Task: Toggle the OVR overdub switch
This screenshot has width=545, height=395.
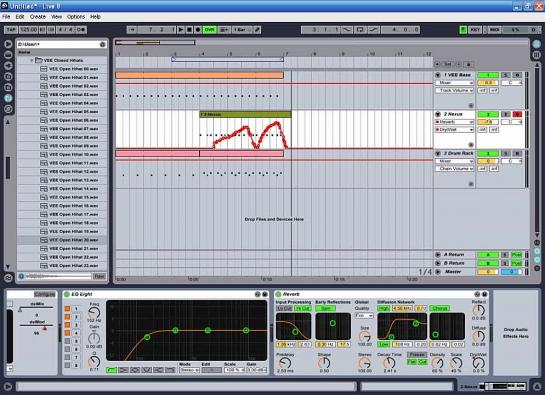Action: coord(209,30)
